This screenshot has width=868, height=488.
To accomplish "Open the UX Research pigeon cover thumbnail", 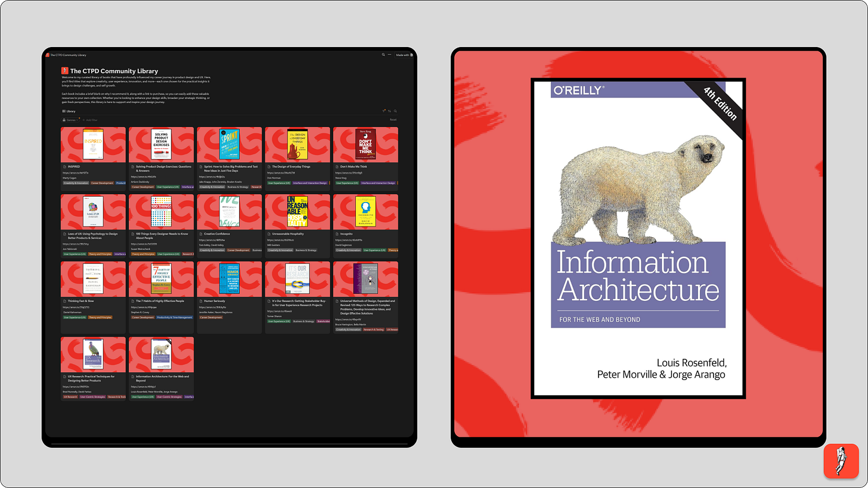I will pos(93,354).
